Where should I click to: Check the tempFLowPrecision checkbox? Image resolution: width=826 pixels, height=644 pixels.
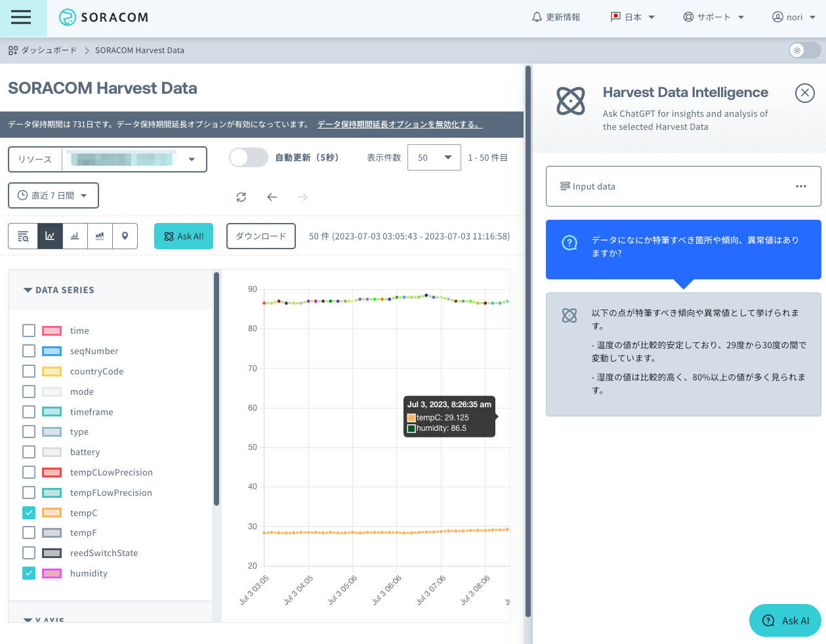[29, 493]
